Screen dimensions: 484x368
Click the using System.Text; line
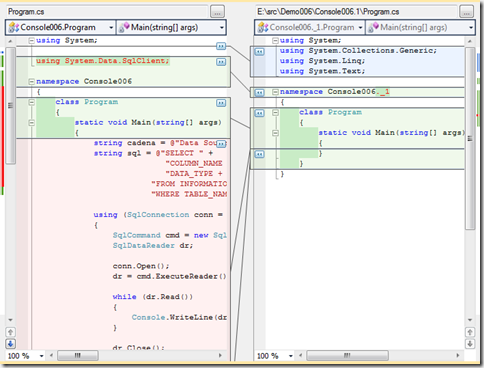click(x=322, y=71)
